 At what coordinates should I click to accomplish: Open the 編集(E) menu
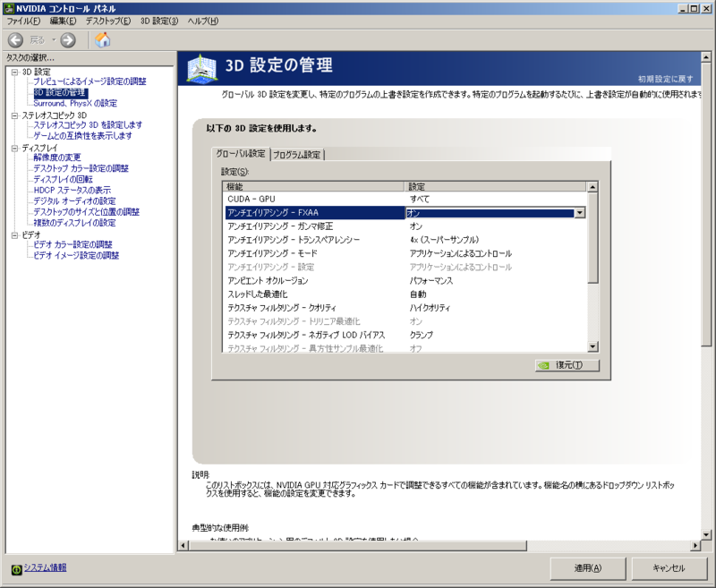(63, 21)
